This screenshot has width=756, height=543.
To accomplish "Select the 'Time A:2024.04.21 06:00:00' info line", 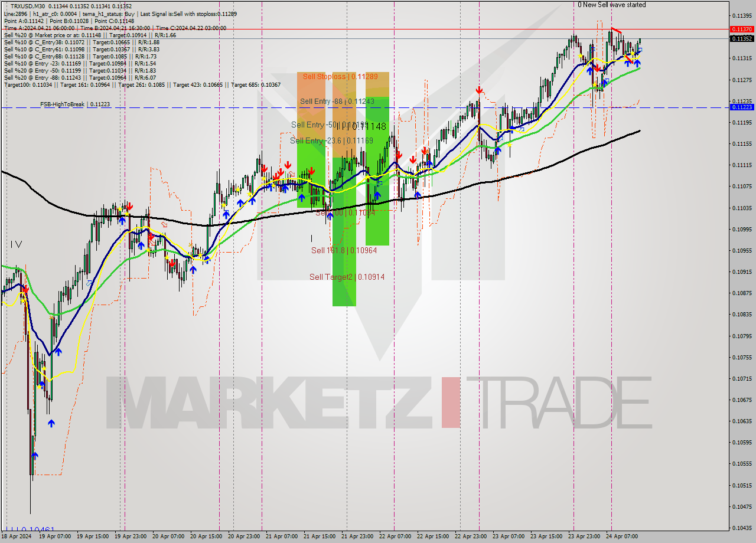I will click(x=115, y=28).
